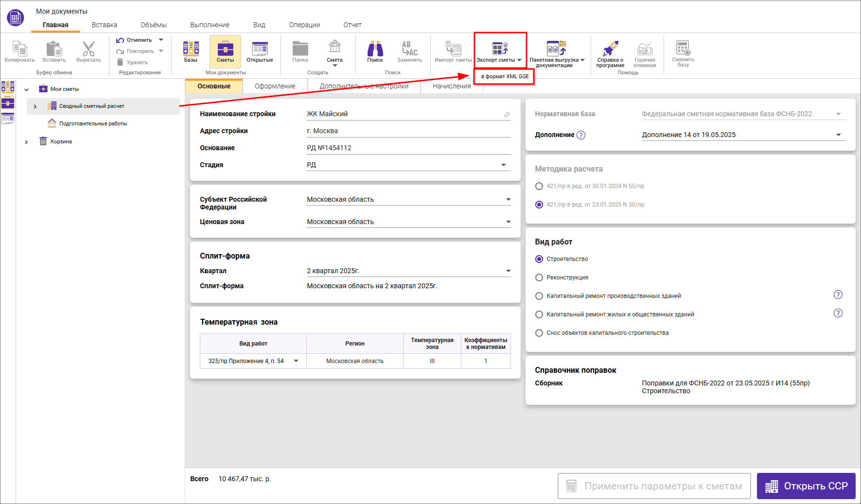Viewport: 861px width, 504px height.
Task: Open the Квартал dropdown list
Action: pyautogui.click(x=508, y=271)
